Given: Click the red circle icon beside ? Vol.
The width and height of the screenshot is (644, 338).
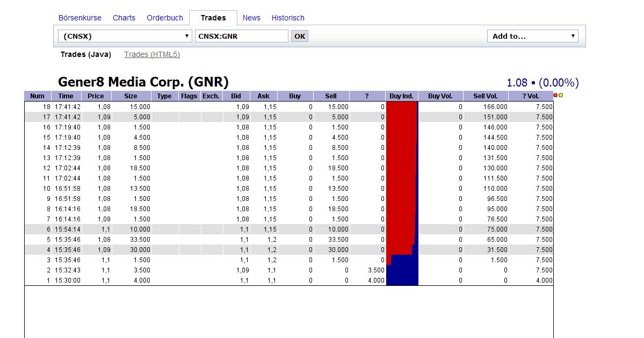Looking at the screenshot, I should point(555,95).
